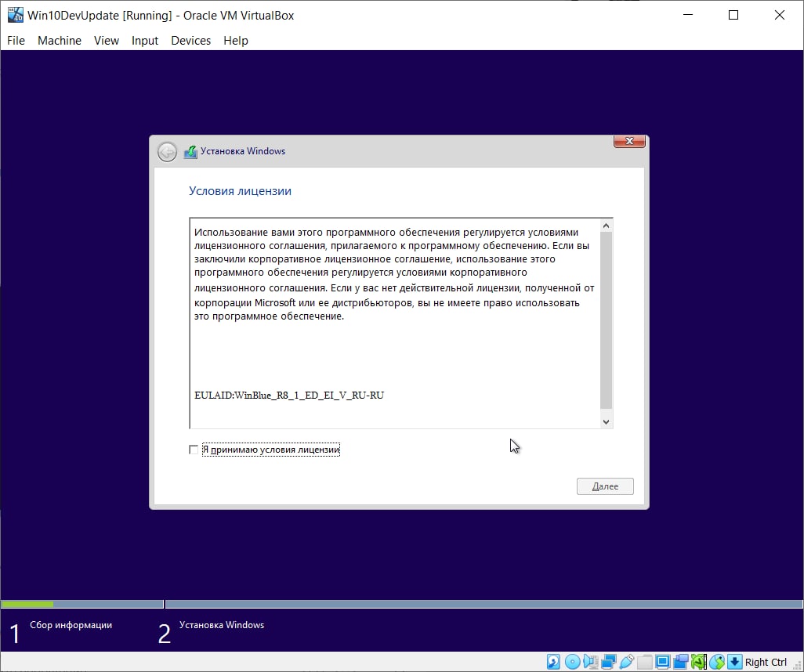Viewport: 804px width, 672px height.
Task: Click the Далее button
Action: pyautogui.click(x=605, y=486)
